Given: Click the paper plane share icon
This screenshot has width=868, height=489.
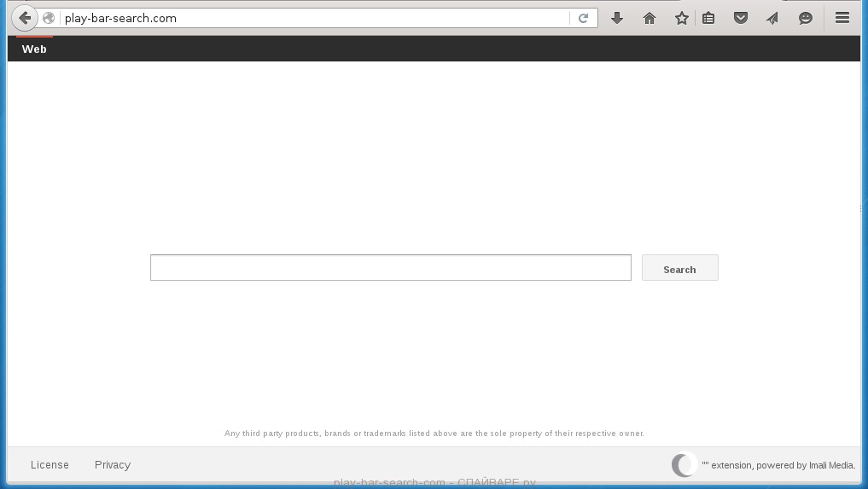Looking at the screenshot, I should click(x=772, y=18).
